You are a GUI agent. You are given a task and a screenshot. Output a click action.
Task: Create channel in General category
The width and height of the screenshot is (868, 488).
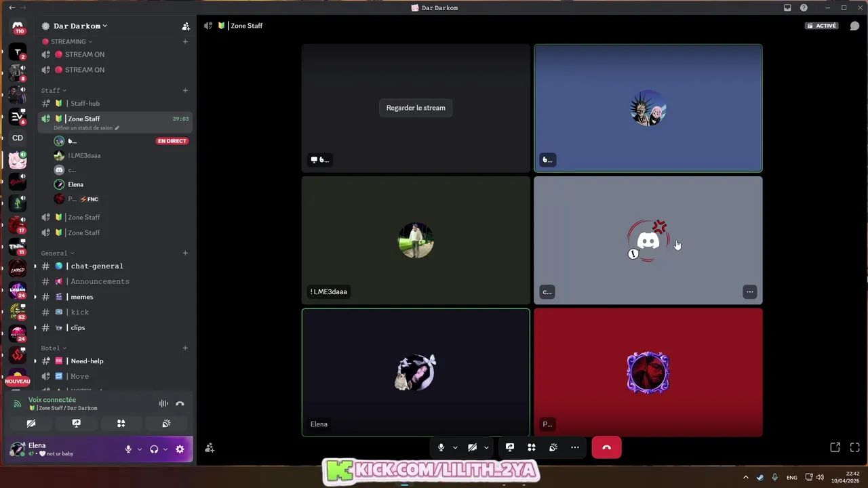tap(185, 253)
